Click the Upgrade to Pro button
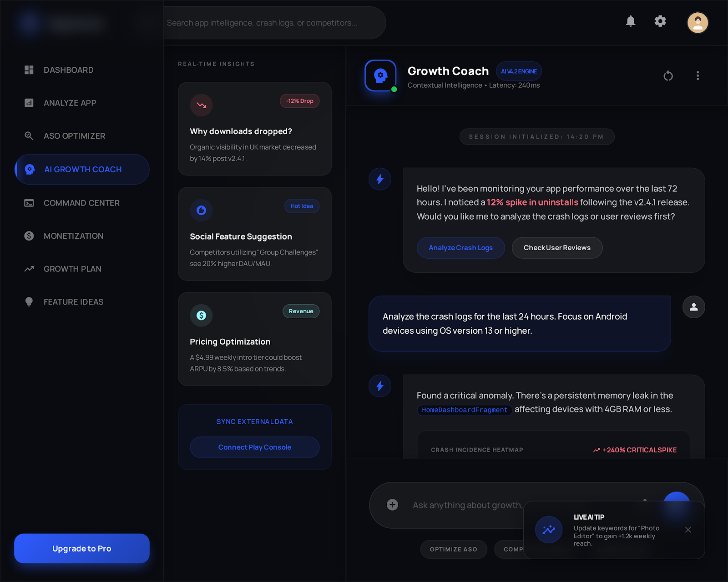 (81, 548)
